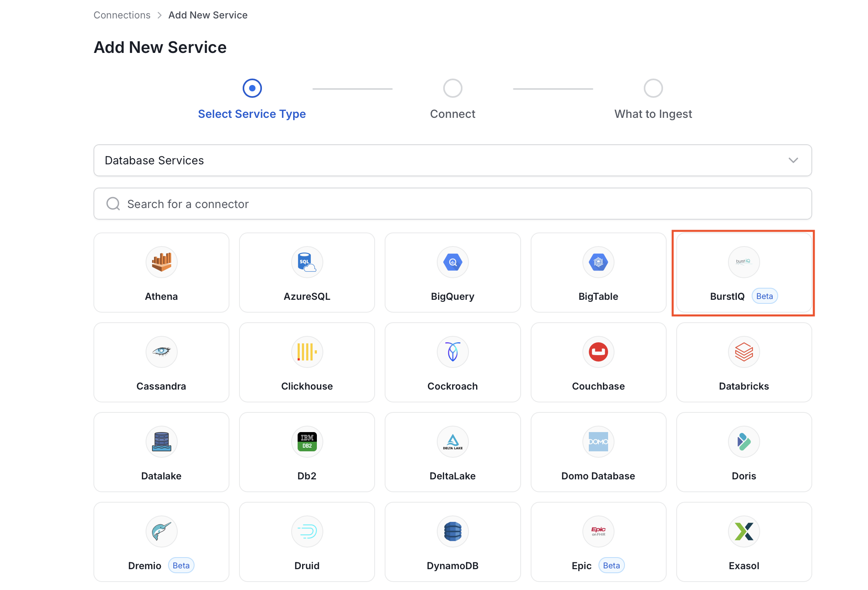868x590 pixels.
Task: Select the DynamoDB database icon
Action: (452, 531)
